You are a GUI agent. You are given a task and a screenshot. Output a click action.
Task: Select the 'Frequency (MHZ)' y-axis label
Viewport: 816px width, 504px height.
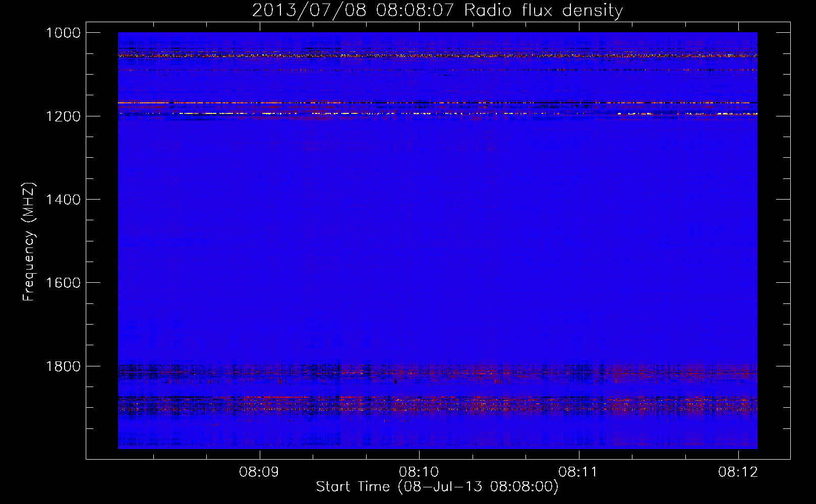pyautogui.click(x=29, y=242)
